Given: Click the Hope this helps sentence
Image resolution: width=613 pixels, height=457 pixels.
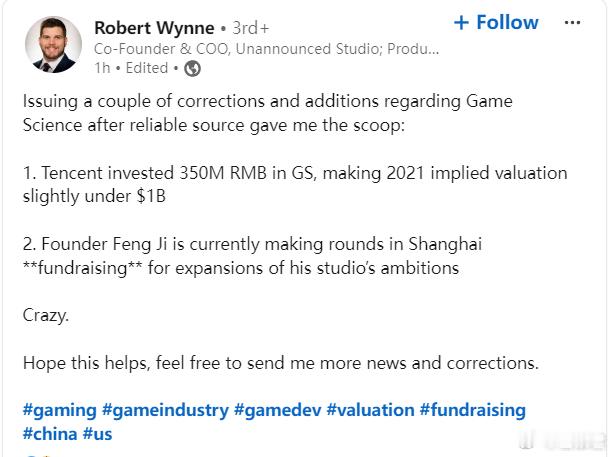Looking at the screenshot, I should click(281, 363).
